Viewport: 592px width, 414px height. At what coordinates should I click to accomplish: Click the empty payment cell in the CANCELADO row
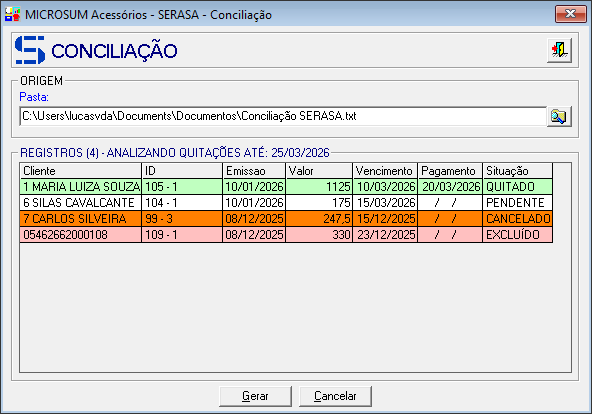tap(450, 219)
